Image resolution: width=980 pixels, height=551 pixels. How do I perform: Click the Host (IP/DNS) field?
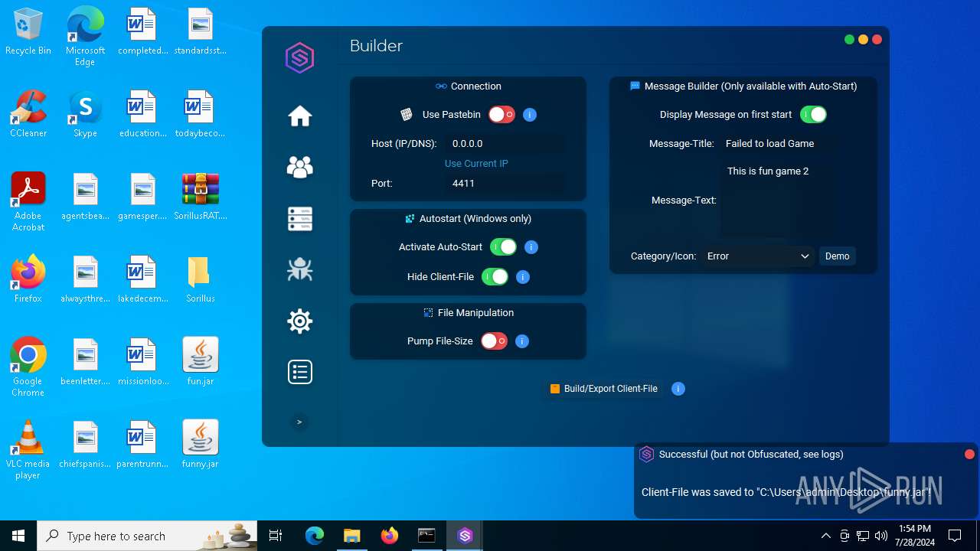pyautogui.click(x=505, y=143)
